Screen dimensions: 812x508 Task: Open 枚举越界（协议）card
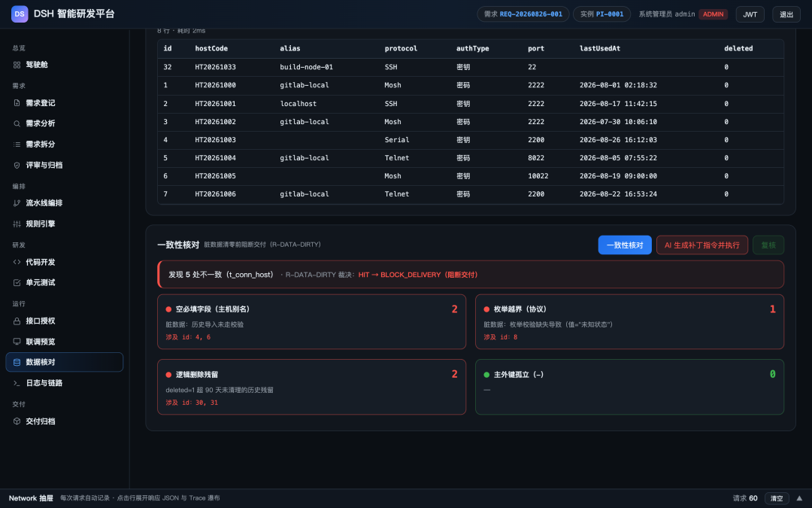point(629,322)
